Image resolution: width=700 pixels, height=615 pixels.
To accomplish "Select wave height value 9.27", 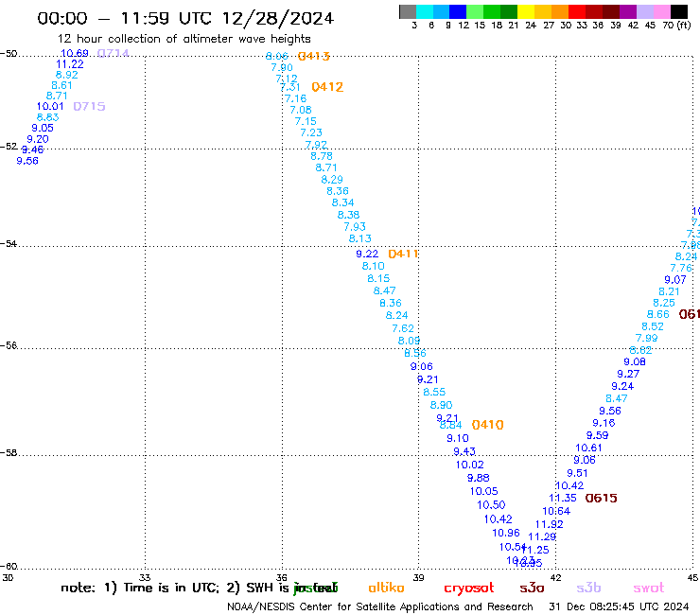I will (x=628, y=375).
